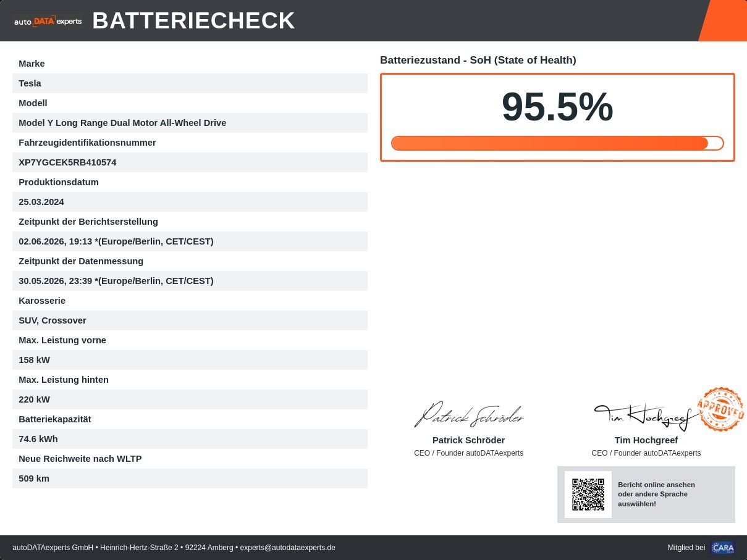
Task: Click the autoDATAexperts logo in header
Action: coord(48,21)
